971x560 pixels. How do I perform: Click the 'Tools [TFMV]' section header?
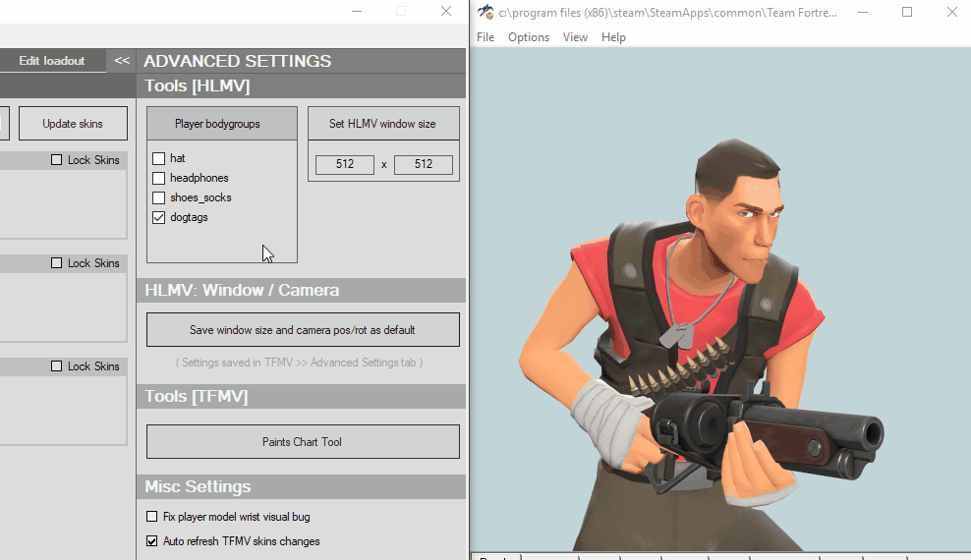tap(301, 397)
